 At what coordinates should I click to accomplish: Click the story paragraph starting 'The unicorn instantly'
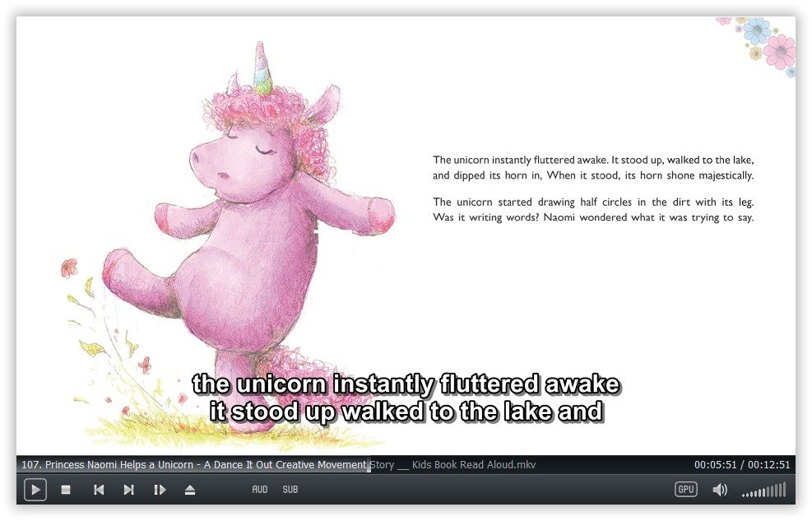pyautogui.click(x=593, y=167)
